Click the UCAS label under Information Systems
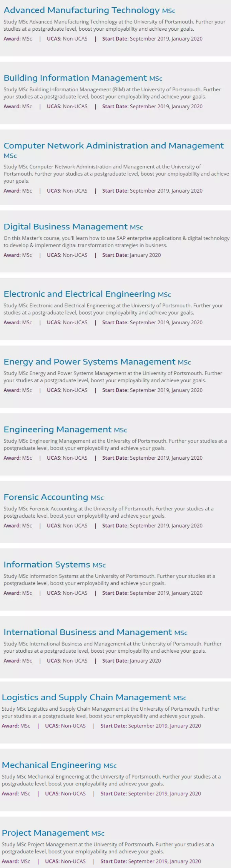 (54, 593)
